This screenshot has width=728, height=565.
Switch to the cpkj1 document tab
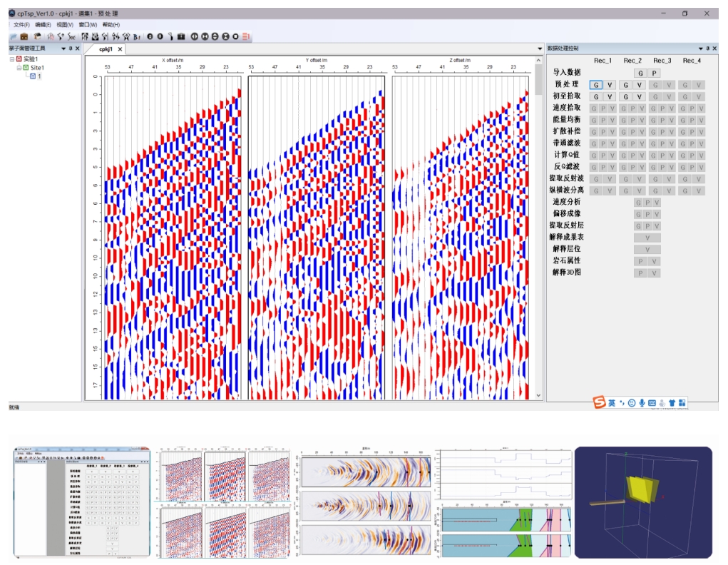pos(106,49)
